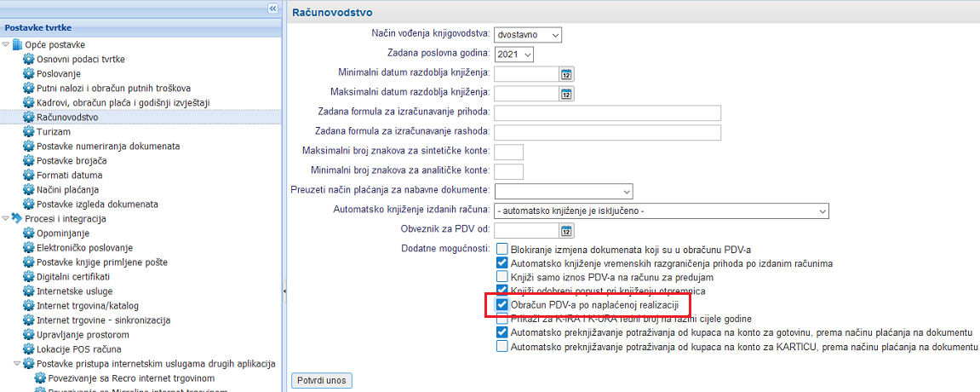The width and height of the screenshot is (980, 392).
Task: Open calendar for Maksimalni datum razdoblja knjiženja
Action: (566, 94)
